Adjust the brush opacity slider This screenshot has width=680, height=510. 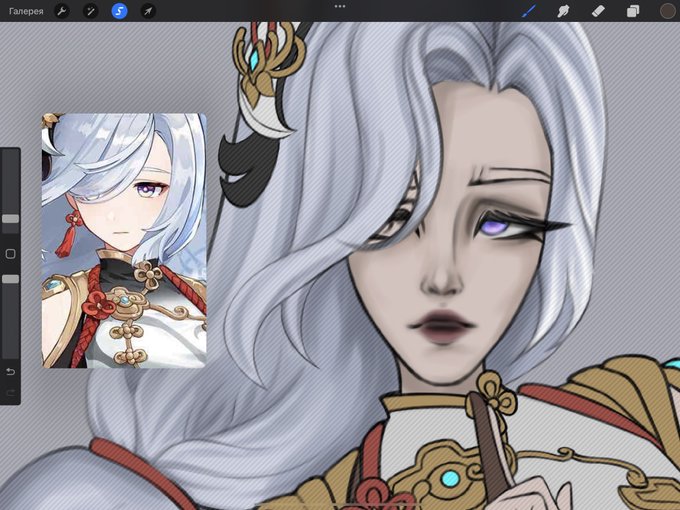tap(11, 278)
